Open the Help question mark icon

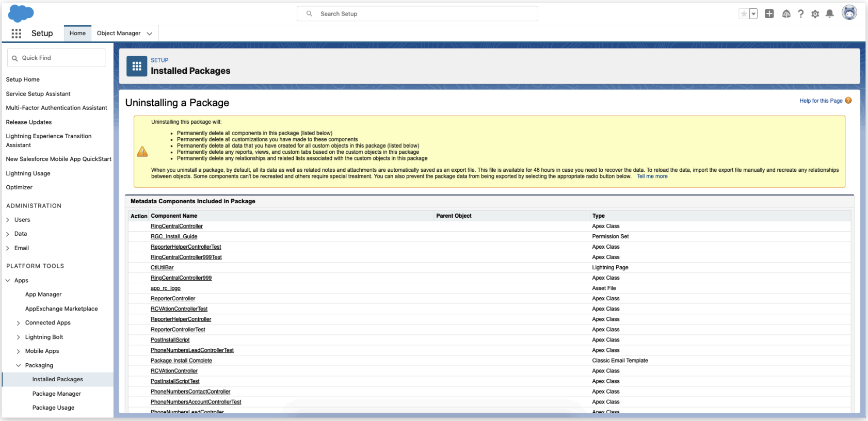(800, 14)
